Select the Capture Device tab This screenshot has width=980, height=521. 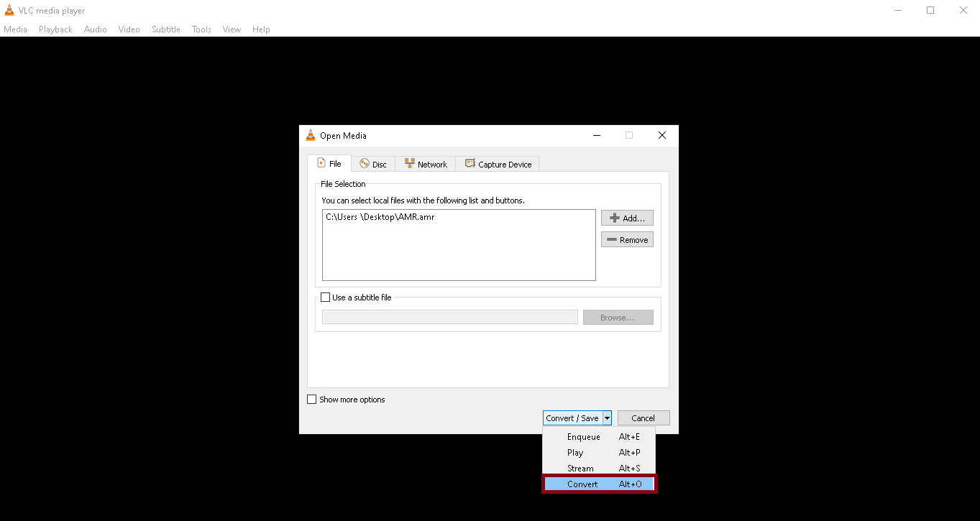point(498,164)
